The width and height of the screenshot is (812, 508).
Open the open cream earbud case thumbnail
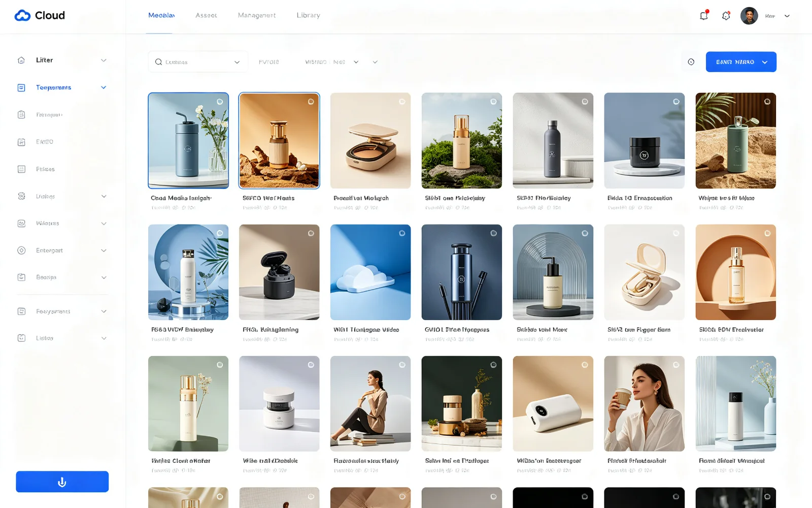click(x=644, y=272)
